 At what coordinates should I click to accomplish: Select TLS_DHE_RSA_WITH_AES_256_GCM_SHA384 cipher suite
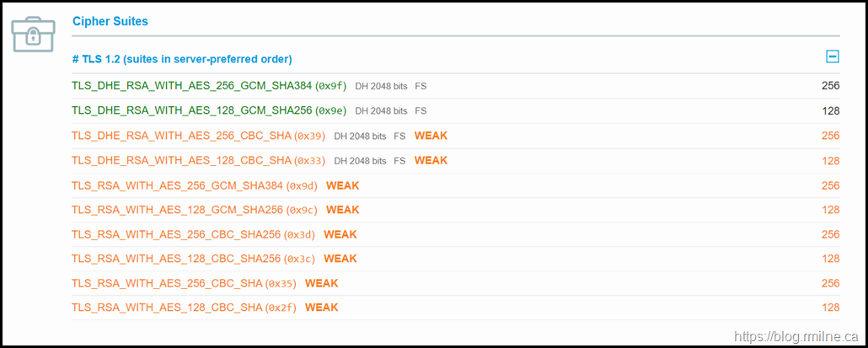point(191,86)
